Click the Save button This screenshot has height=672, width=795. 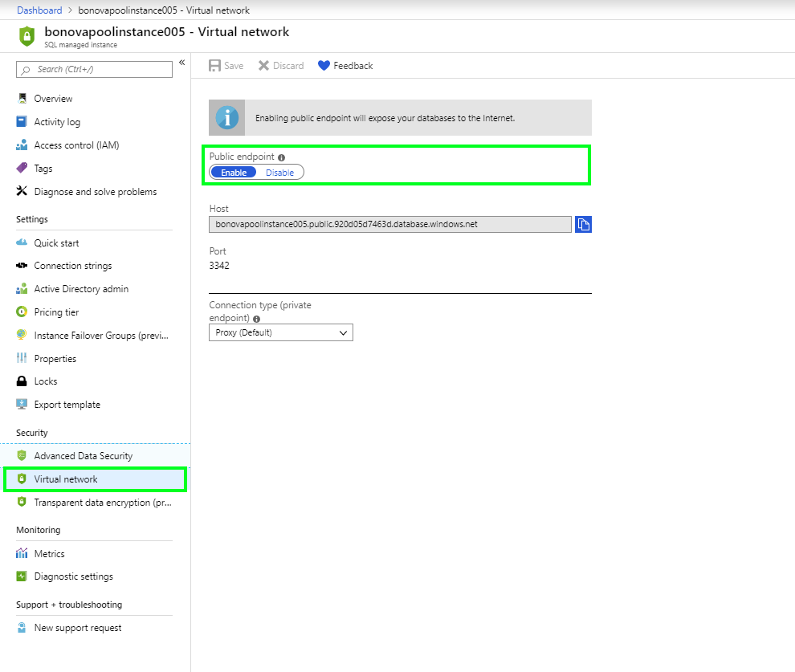point(226,65)
